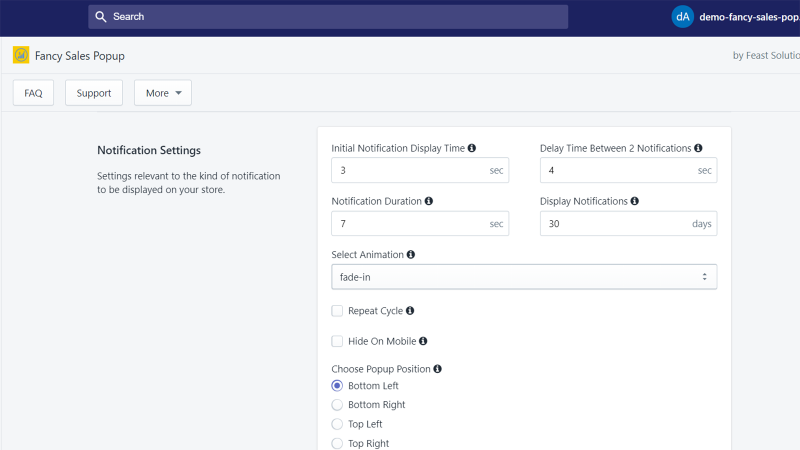
Task: Open the FAQ button
Action: click(33, 93)
